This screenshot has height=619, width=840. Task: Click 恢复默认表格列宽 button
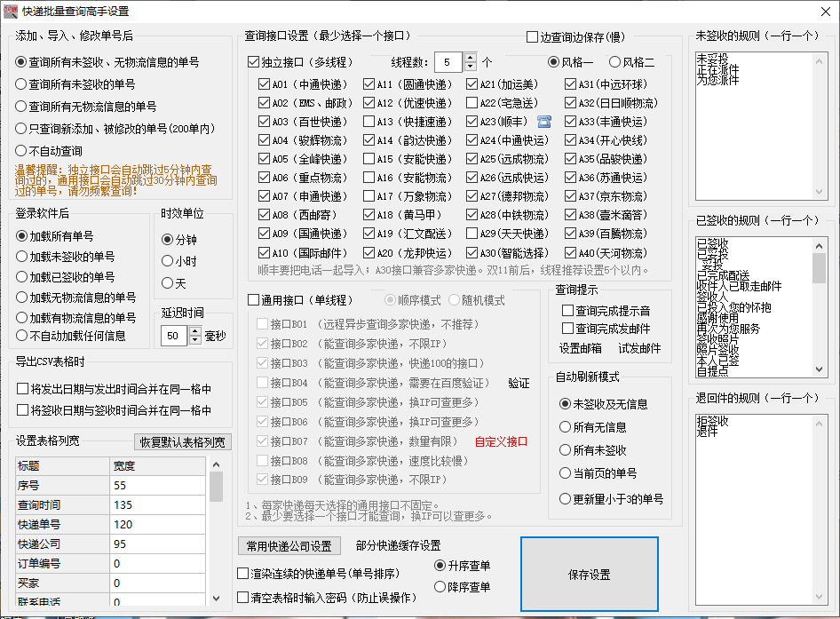tap(183, 442)
